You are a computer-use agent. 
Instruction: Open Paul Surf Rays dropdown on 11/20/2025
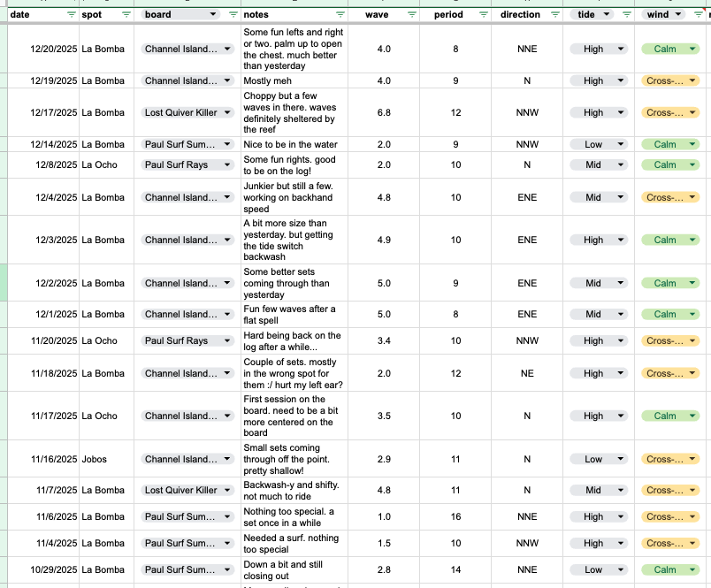[x=227, y=340]
